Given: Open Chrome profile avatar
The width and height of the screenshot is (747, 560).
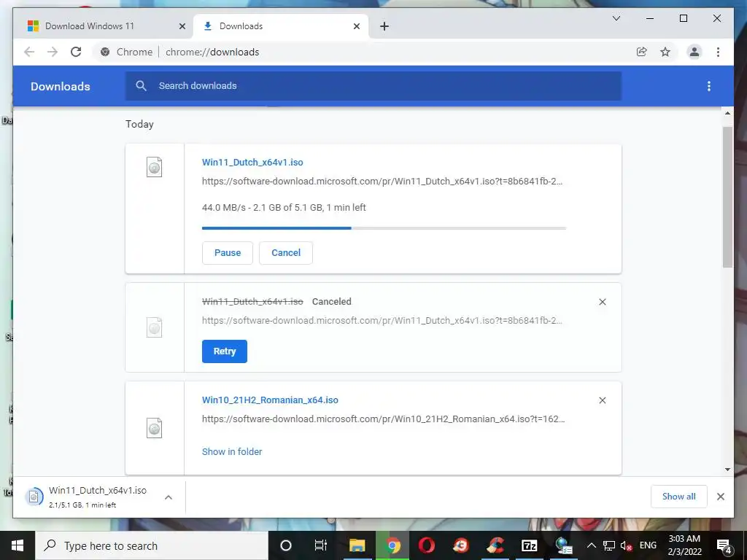Looking at the screenshot, I should (694, 52).
